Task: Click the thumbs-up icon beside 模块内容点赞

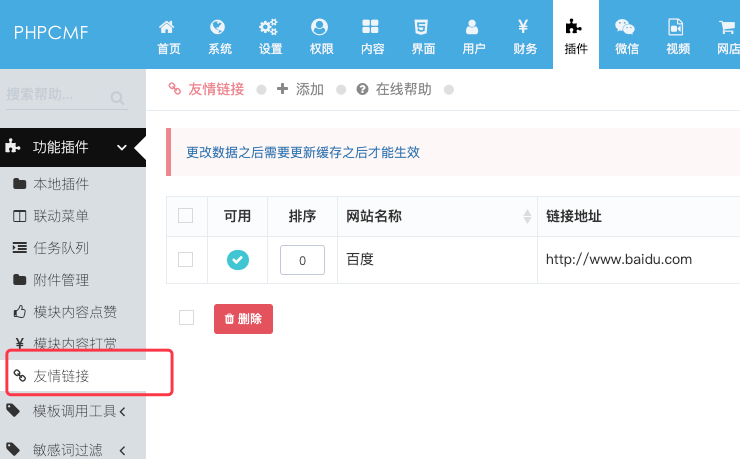Action: 19,311
